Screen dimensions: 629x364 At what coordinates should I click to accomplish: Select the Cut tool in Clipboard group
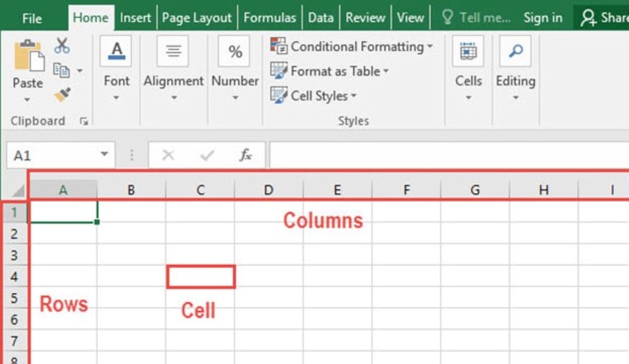pyautogui.click(x=61, y=46)
